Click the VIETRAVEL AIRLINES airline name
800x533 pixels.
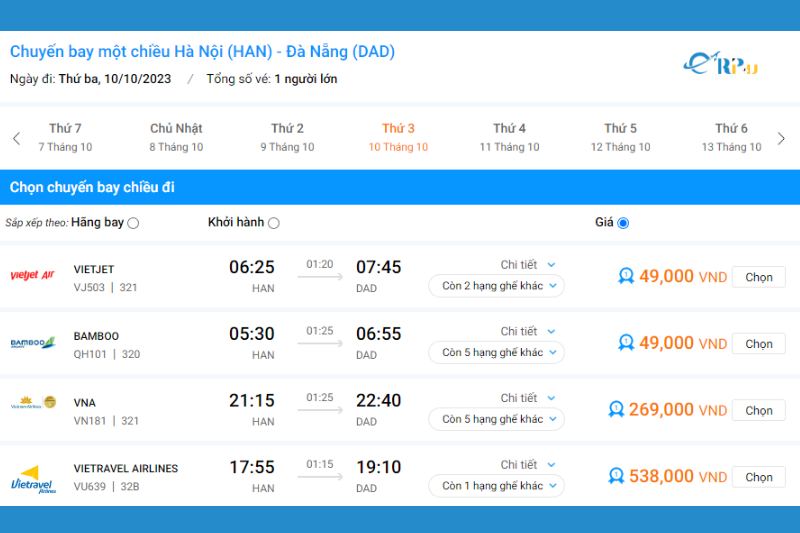pyautogui.click(x=126, y=468)
